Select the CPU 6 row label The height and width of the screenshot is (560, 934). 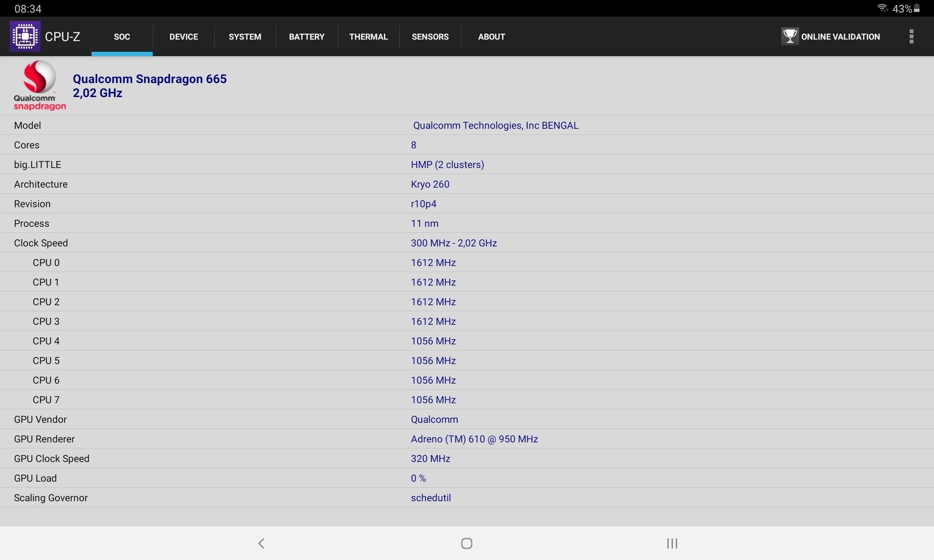point(46,380)
